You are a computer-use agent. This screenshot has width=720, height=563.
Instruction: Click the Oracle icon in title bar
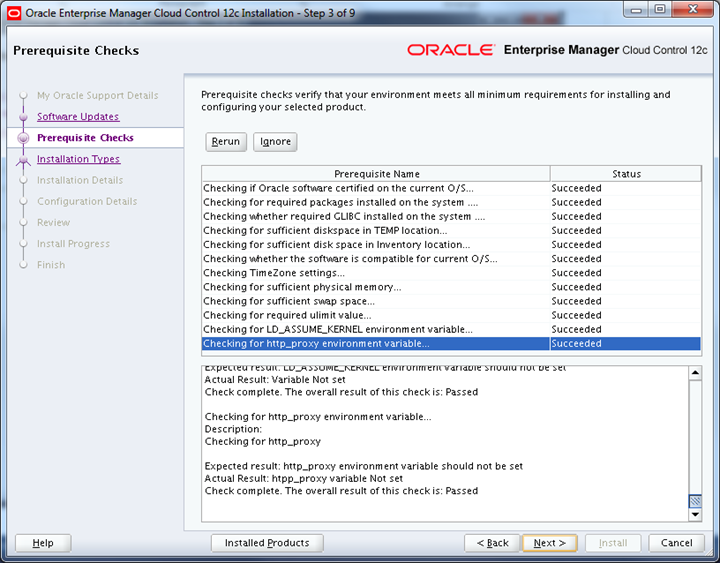[15, 13]
